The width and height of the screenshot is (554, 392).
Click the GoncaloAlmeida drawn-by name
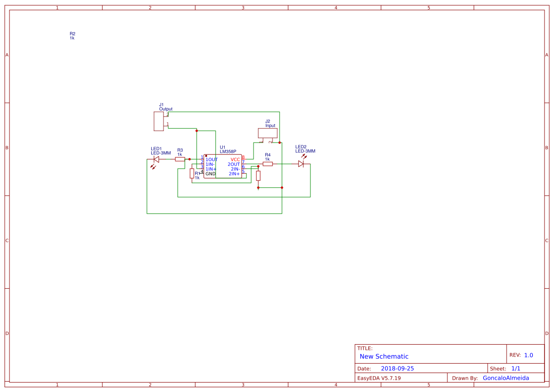(x=505, y=377)
